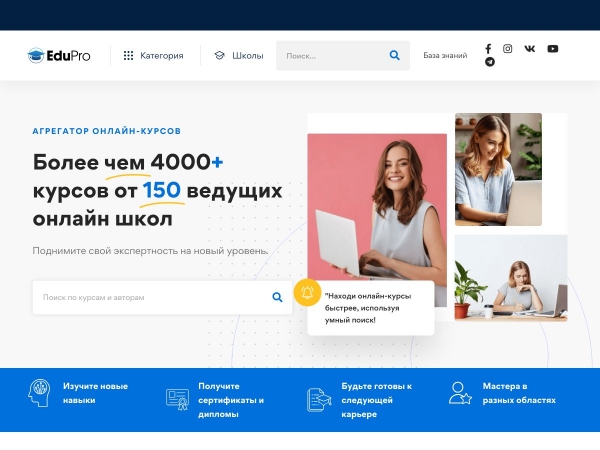Viewport: 600px width, 450px height.
Task: Click Мастера в разных областях text
Action: click(519, 393)
